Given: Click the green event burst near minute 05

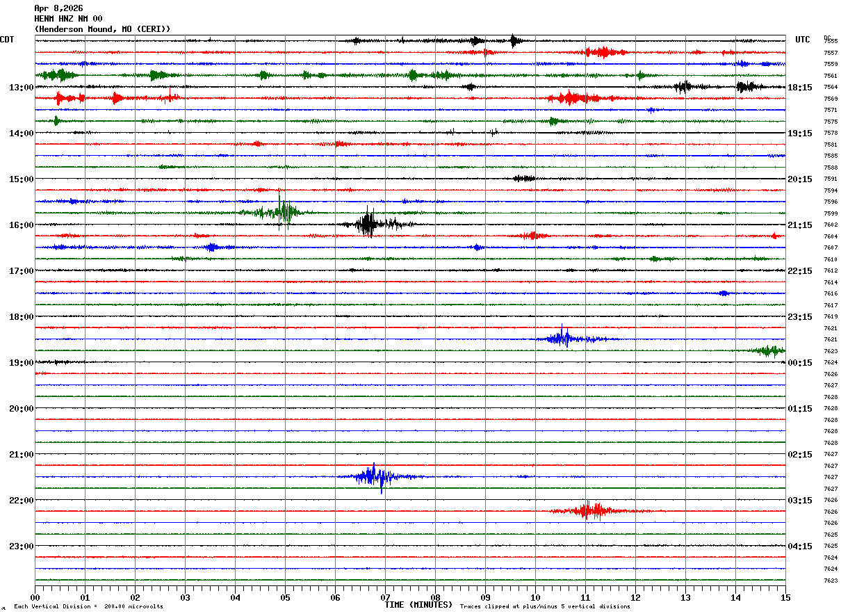Looking at the screenshot, I should [x=281, y=211].
